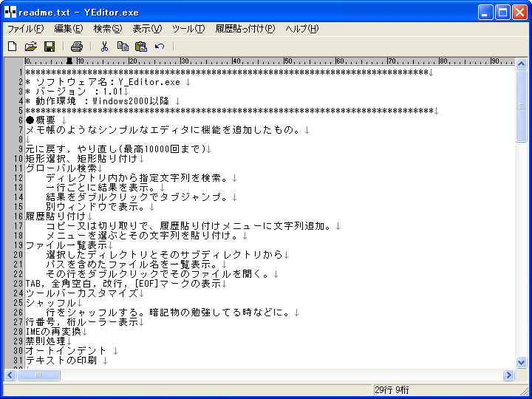Screen dimensions: 532x399
Task: Click the column ruler caret marker
Action: [x=69, y=61]
